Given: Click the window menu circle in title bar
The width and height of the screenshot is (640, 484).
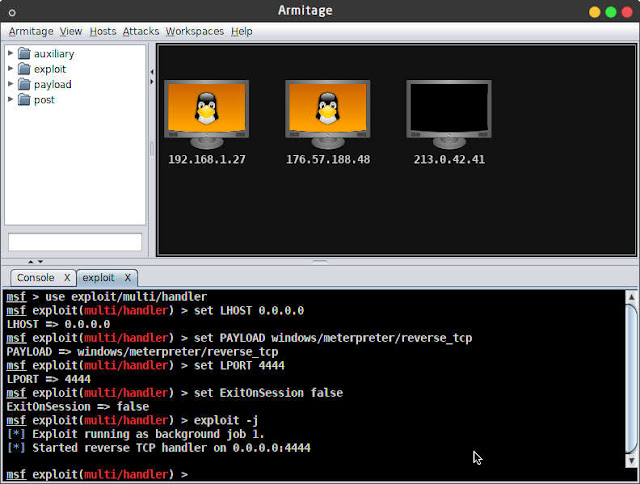Looking at the screenshot, I should point(12,13).
